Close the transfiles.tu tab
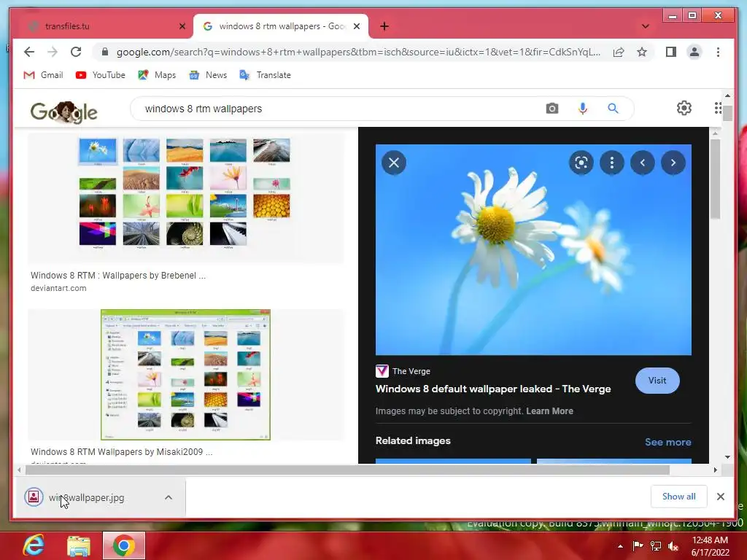Image resolution: width=747 pixels, height=560 pixels. (x=182, y=26)
